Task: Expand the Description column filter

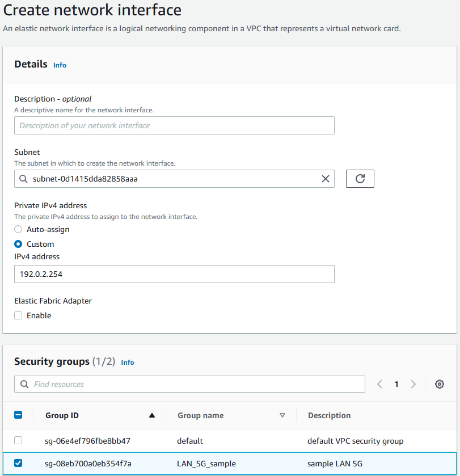Action: point(329,415)
